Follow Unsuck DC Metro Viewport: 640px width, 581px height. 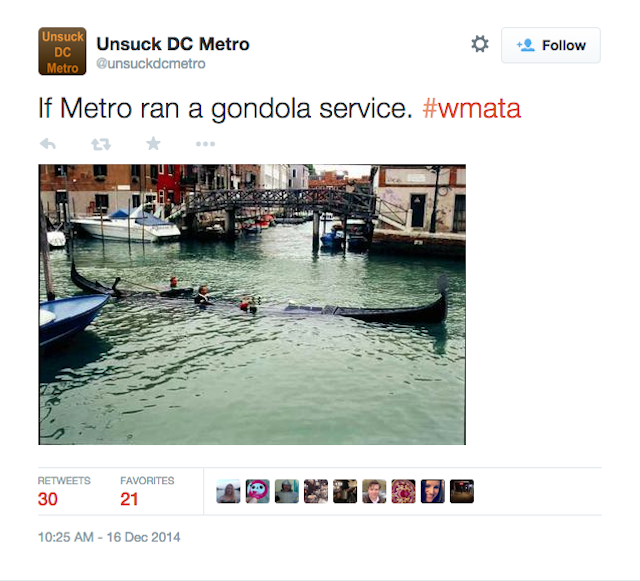tap(551, 45)
